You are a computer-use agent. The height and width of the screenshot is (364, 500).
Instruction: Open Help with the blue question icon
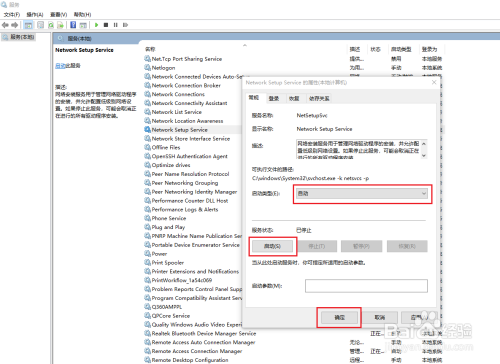click(x=73, y=25)
